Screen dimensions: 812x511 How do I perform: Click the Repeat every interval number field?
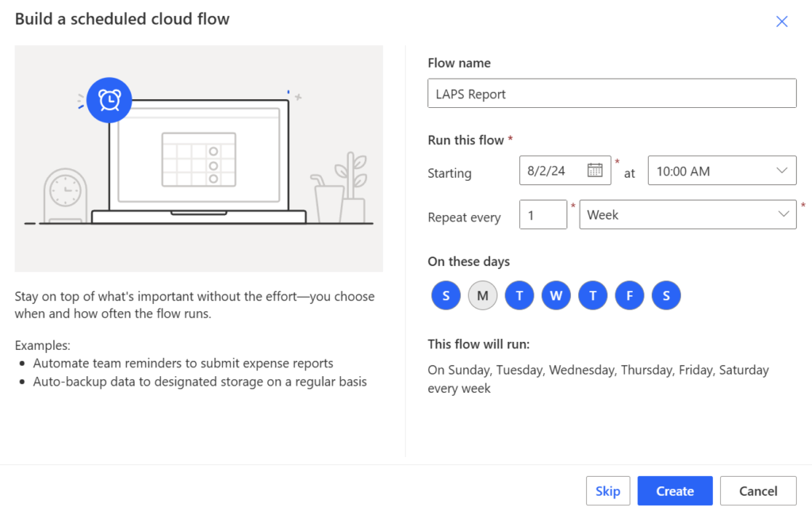pos(543,215)
